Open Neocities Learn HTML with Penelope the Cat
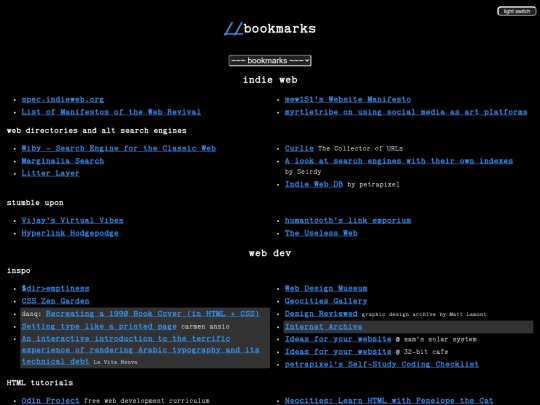 389,401
